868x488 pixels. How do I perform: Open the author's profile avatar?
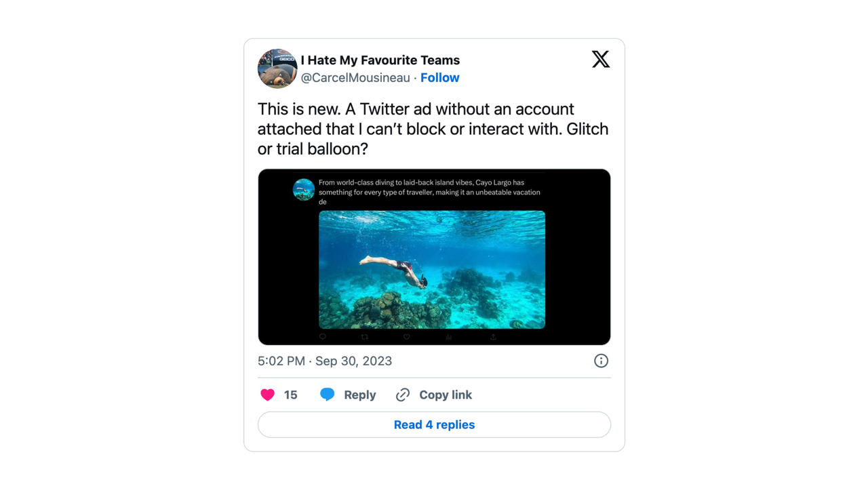277,68
